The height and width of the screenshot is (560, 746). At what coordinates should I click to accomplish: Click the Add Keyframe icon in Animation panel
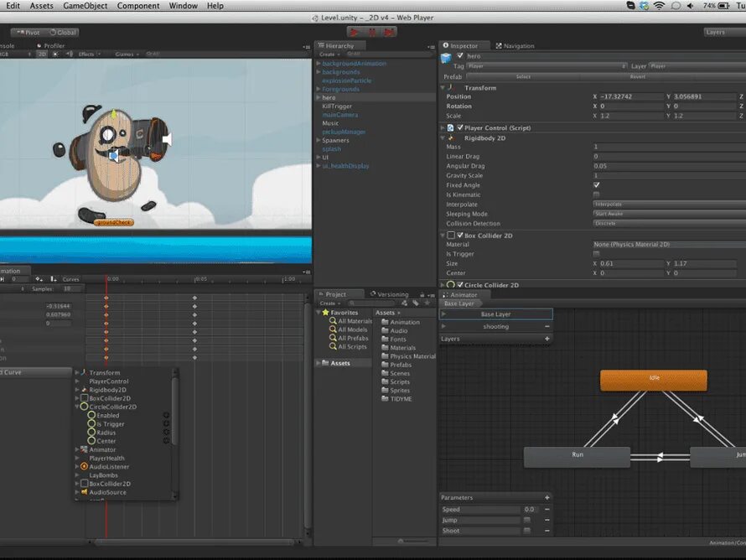pos(39,279)
